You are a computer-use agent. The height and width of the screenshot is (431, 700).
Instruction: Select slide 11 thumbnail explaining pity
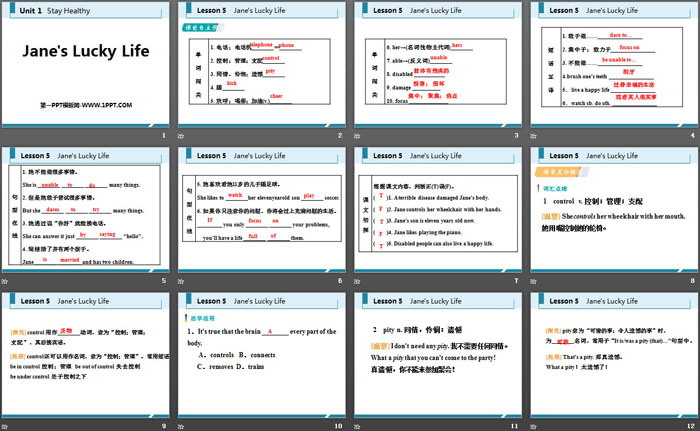coord(438,355)
